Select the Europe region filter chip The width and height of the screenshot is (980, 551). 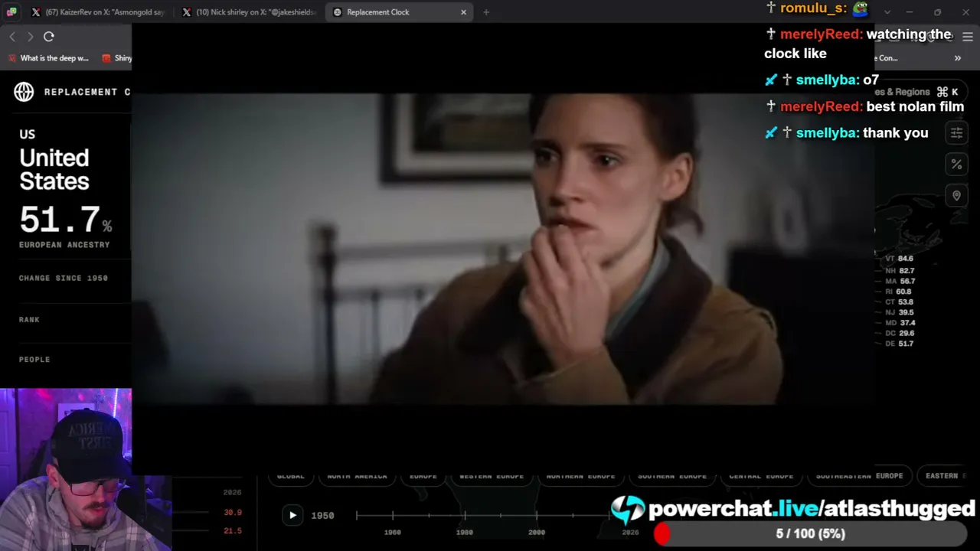[423, 476]
